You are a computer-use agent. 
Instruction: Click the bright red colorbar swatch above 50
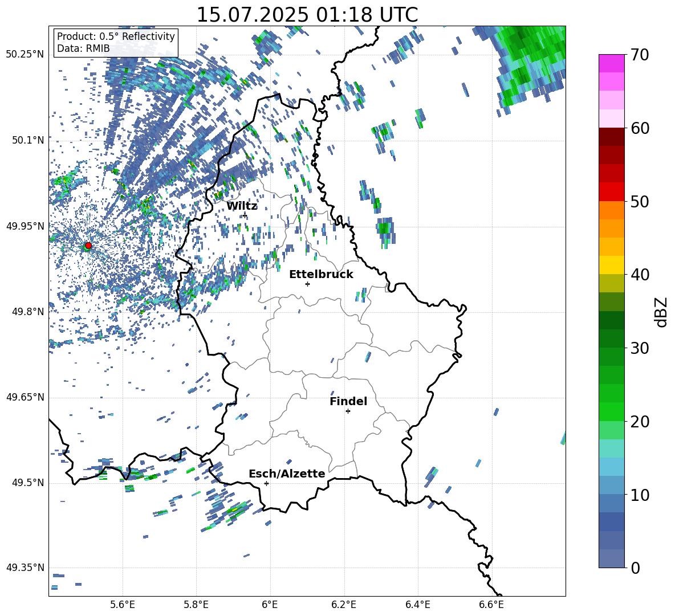612,192
